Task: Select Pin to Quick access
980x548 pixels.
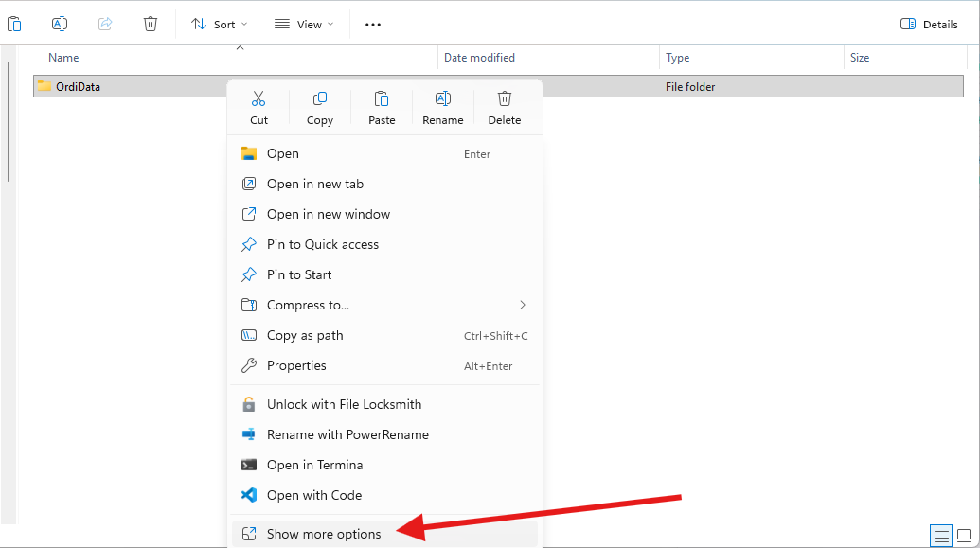Action: [384, 244]
